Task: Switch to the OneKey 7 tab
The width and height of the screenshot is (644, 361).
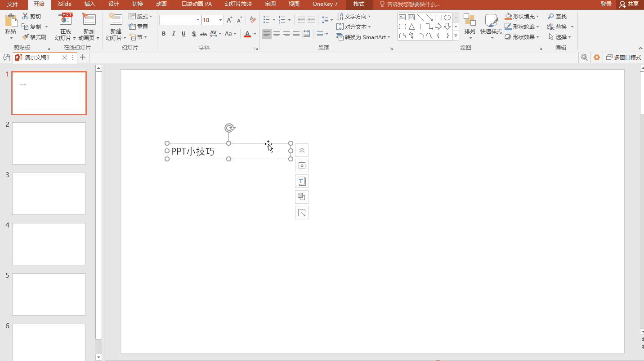Action: 325,4
